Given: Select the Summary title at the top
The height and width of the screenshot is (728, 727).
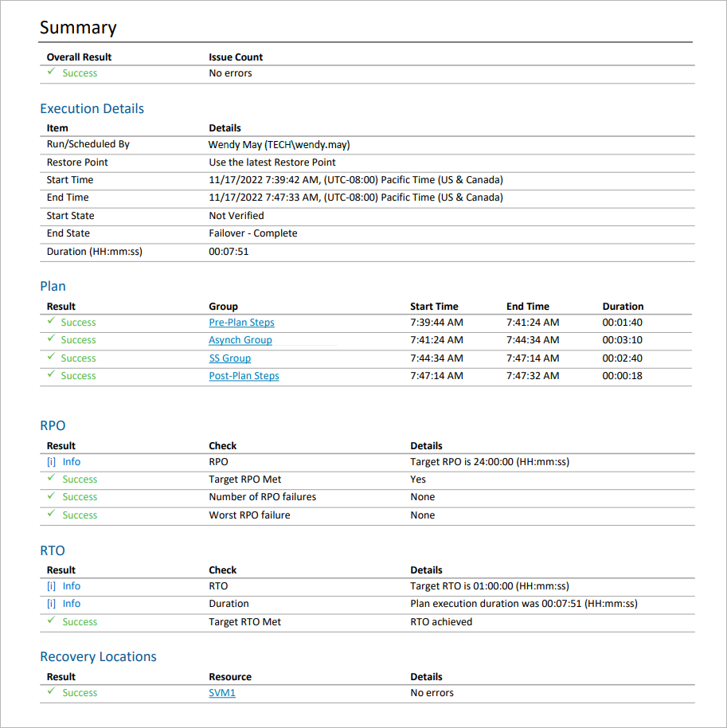Looking at the screenshot, I should (x=78, y=27).
